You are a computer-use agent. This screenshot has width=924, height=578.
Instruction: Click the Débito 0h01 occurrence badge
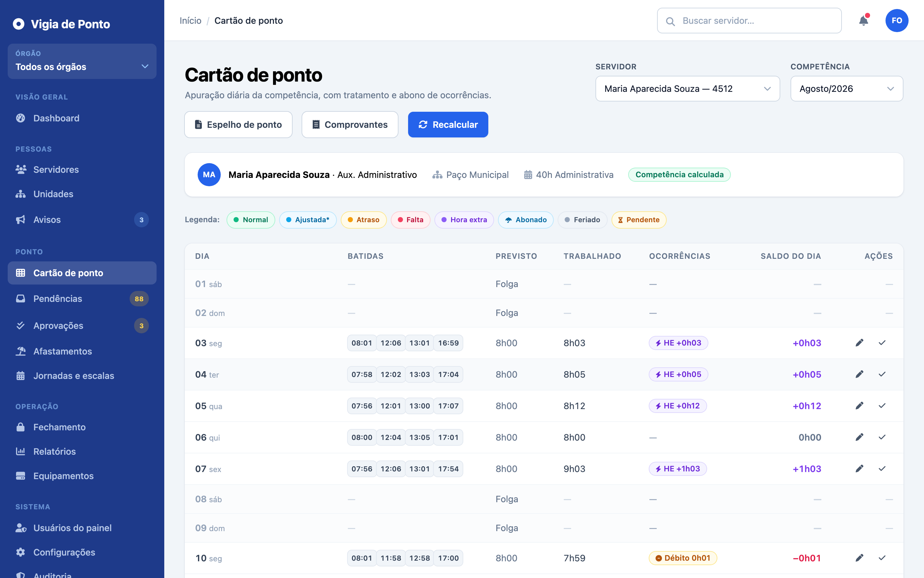(x=683, y=558)
